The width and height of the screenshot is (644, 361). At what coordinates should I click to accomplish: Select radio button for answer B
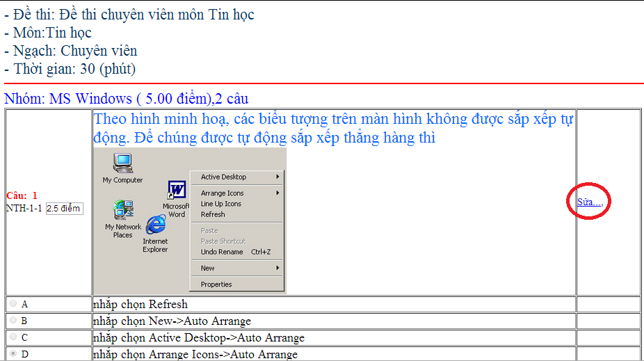coord(13,321)
